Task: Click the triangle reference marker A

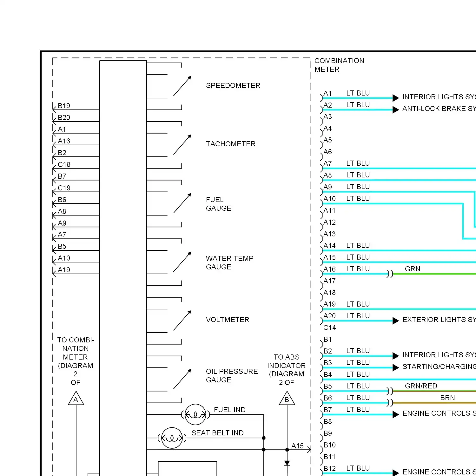Action: point(76,399)
